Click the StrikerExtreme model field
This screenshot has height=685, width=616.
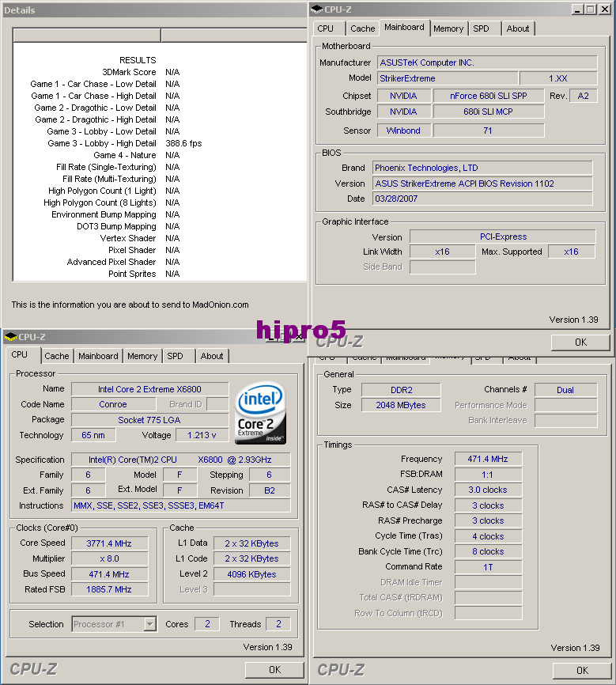tap(448, 78)
